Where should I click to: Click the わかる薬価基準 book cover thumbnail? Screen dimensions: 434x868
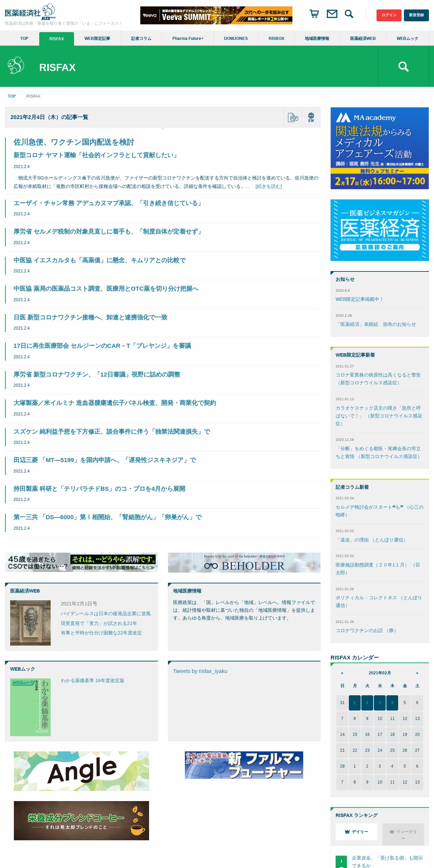[x=30, y=707]
